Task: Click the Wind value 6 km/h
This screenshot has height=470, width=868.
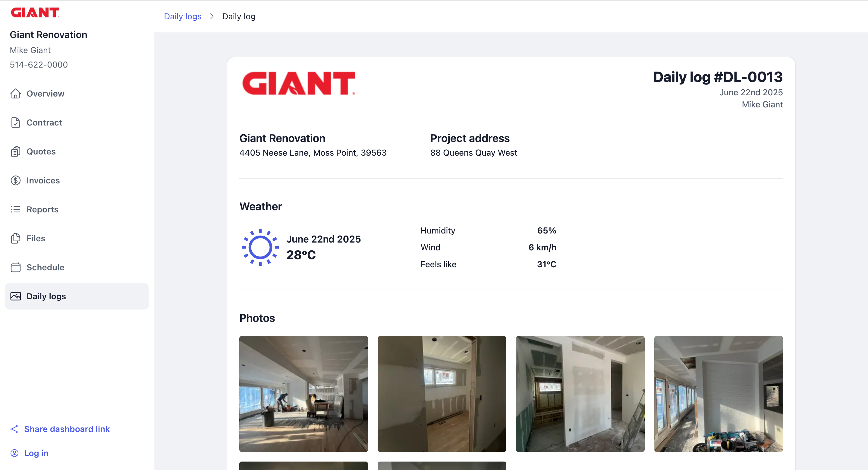Action: click(x=542, y=247)
